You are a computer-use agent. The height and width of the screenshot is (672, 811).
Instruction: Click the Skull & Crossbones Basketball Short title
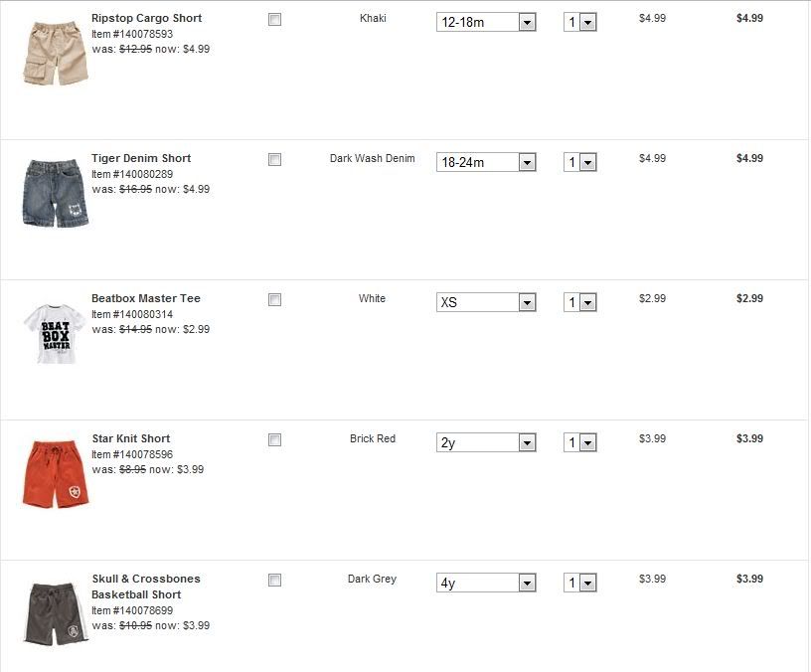(x=146, y=587)
